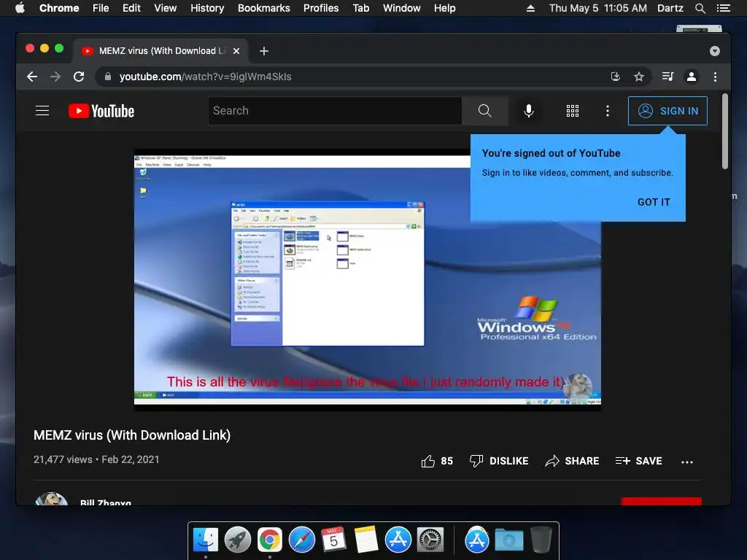Open Launchpad from the Dock

pyautogui.click(x=238, y=540)
